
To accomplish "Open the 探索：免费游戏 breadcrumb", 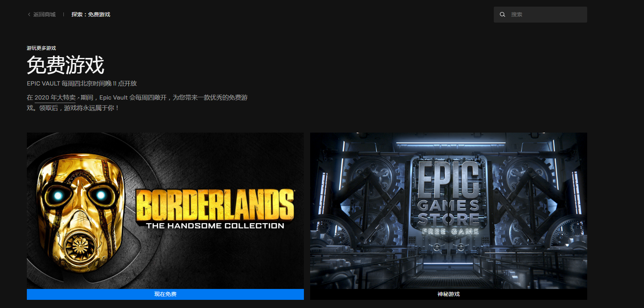I will [91, 14].
